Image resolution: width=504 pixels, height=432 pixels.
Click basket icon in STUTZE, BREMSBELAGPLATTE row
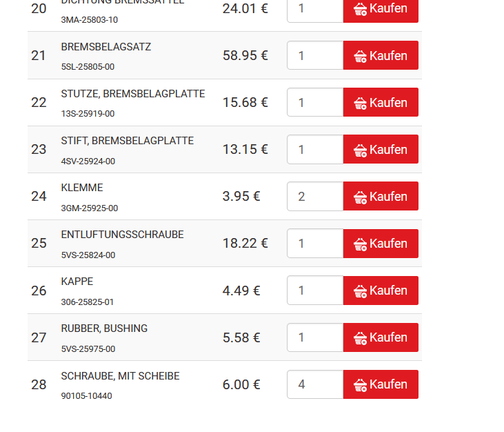(360, 103)
